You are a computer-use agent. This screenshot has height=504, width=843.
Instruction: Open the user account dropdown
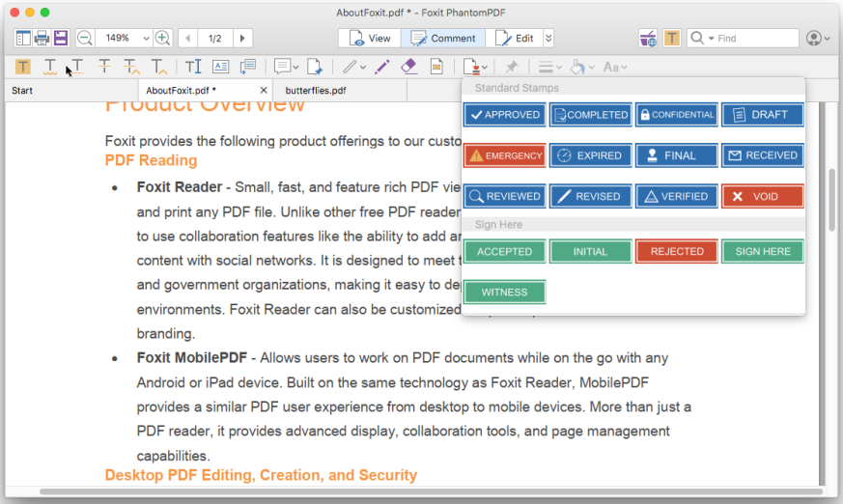818,39
